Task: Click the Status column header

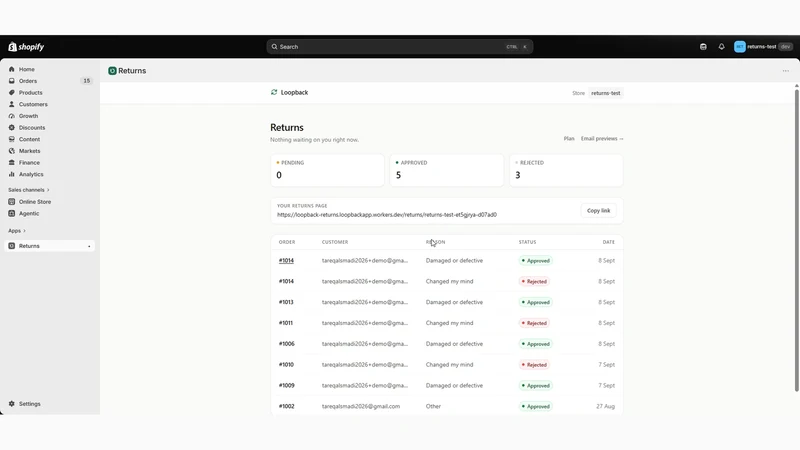Action: click(528, 242)
